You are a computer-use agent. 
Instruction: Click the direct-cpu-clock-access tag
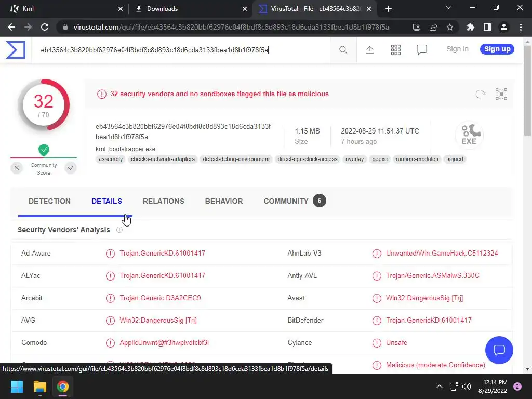tap(308, 159)
